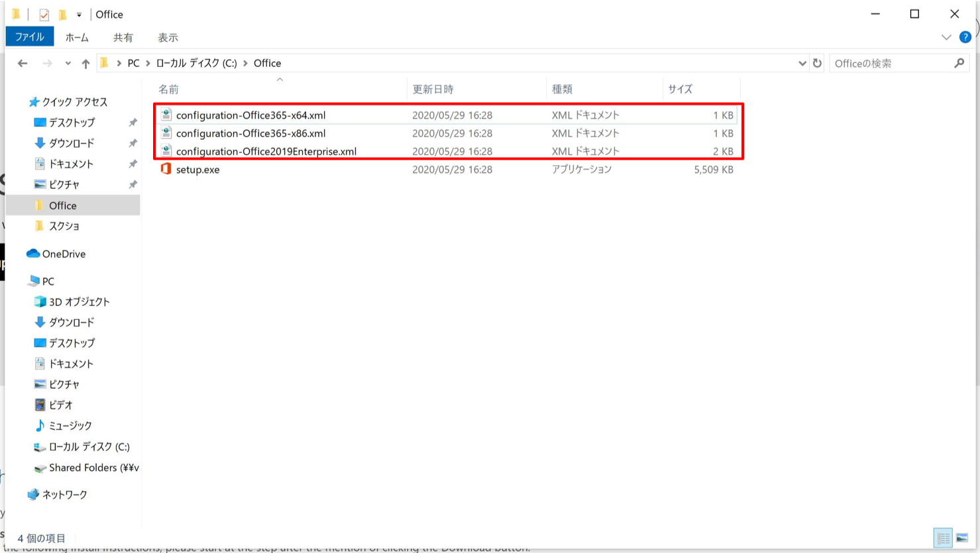
Task: Open ビデオ under PC
Action: coord(60,405)
